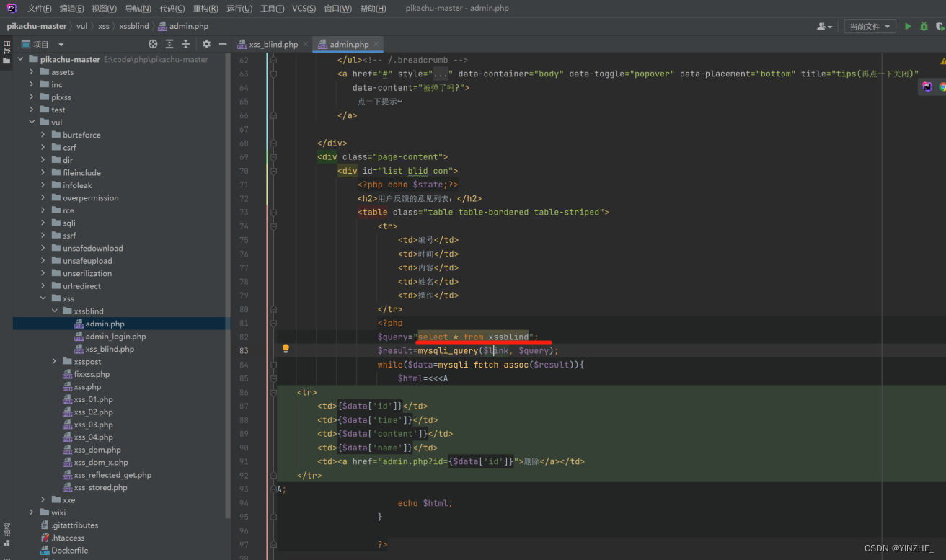Image resolution: width=946 pixels, height=560 pixels.
Task: Click vul in the breadcrumb bar
Action: [81, 26]
